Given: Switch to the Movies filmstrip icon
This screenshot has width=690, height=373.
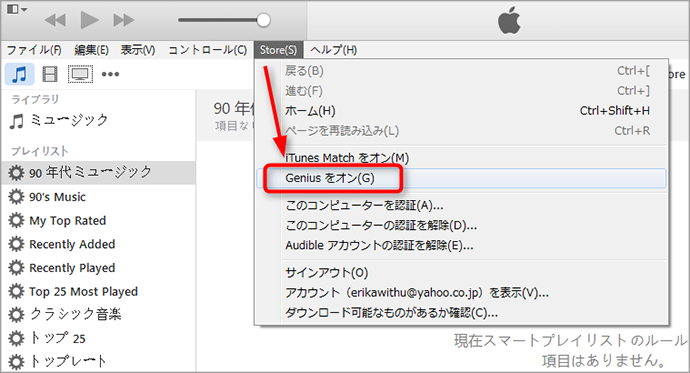Looking at the screenshot, I should point(50,74).
